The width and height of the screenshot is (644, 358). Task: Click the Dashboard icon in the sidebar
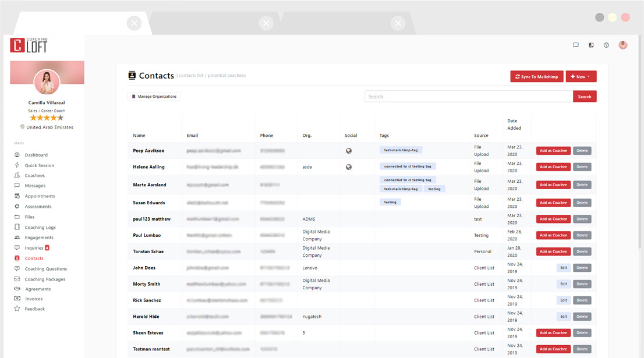pos(17,155)
